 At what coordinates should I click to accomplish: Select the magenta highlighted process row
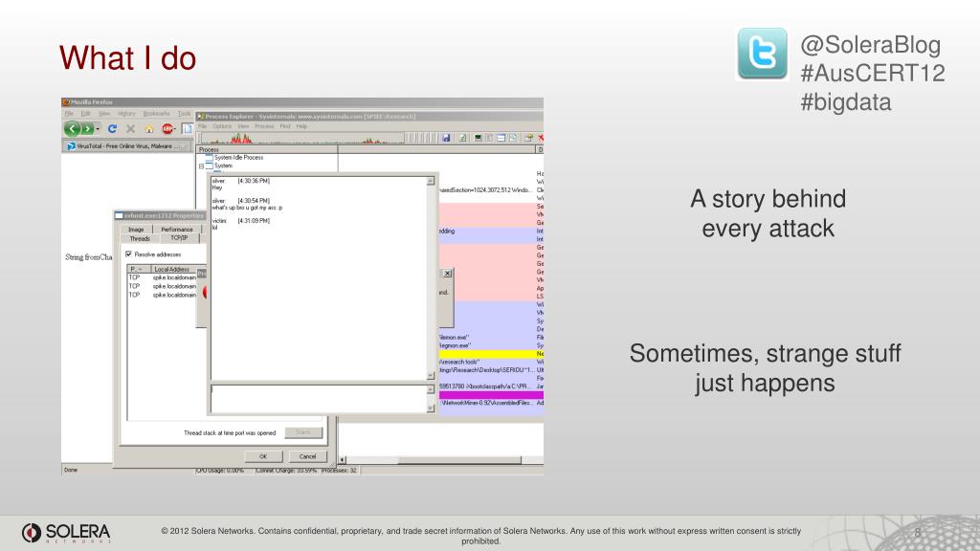tap(491, 395)
